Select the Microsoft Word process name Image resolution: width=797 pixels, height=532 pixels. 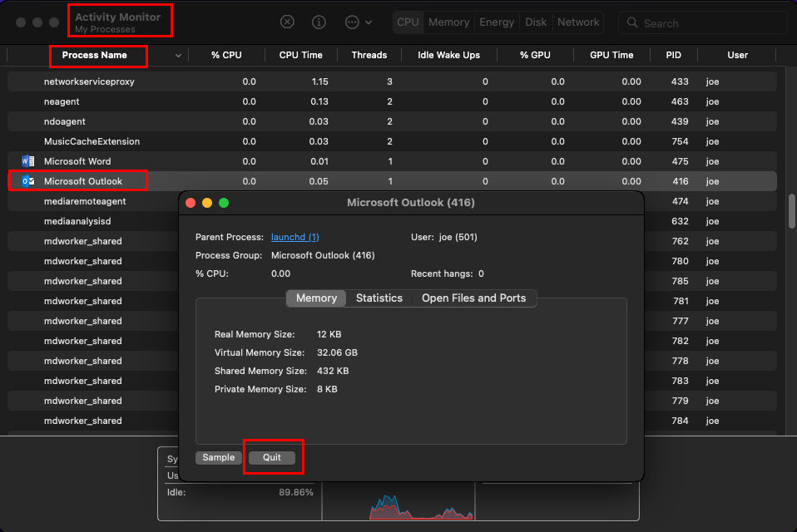point(77,161)
